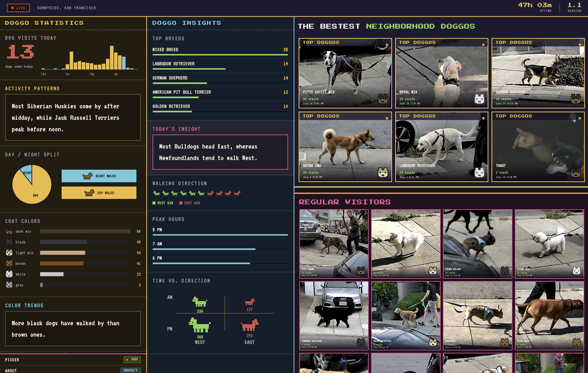Click the EAST 40% legend entry
Screen dimensions: 588x373
tap(190, 203)
